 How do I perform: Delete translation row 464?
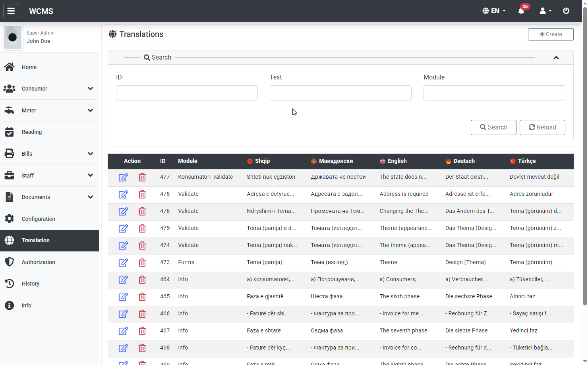pos(142,280)
